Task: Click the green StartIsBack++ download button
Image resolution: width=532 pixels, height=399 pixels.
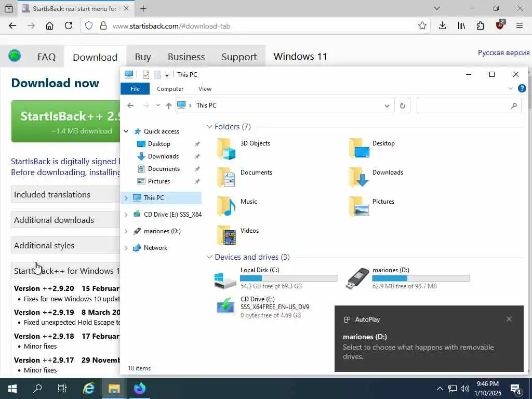Action: click(66, 121)
